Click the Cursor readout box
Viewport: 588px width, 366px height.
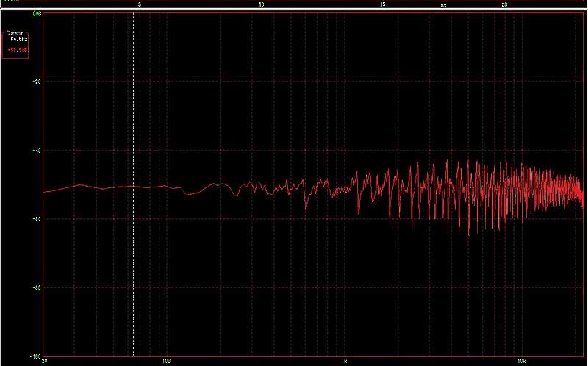click(15, 44)
